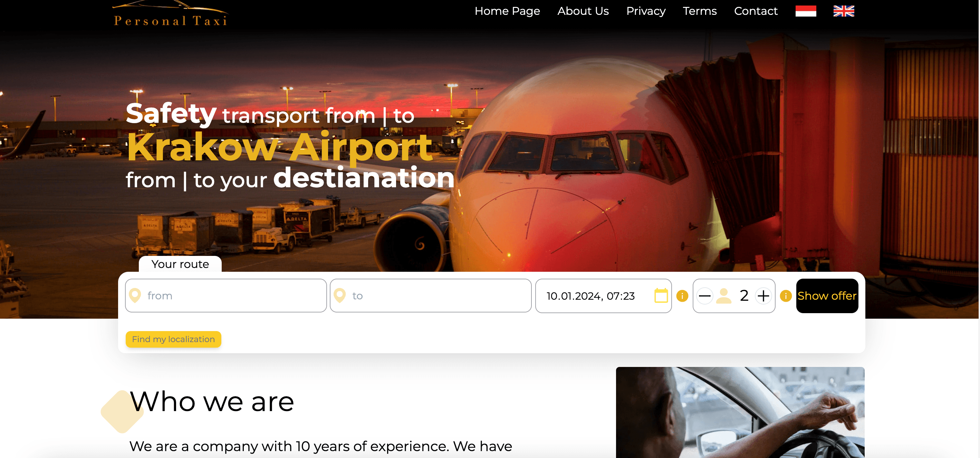
Task: Click the info icon beside date field
Action: tap(682, 296)
